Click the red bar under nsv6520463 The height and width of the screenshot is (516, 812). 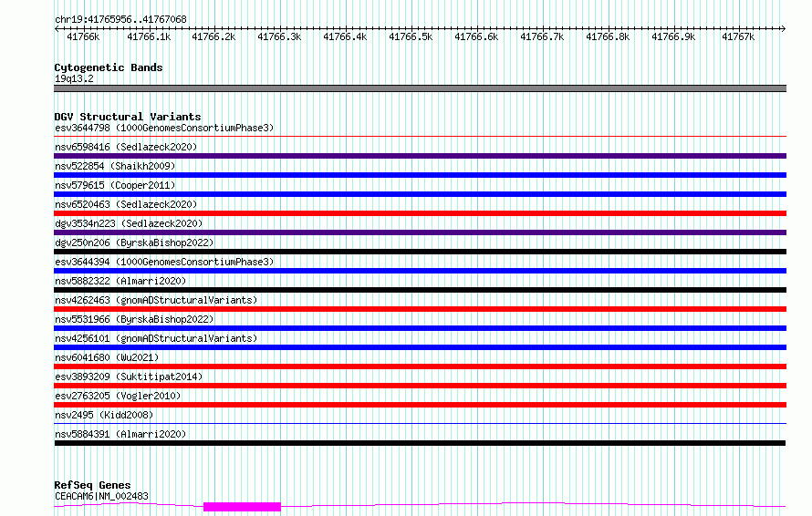click(x=420, y=213)
